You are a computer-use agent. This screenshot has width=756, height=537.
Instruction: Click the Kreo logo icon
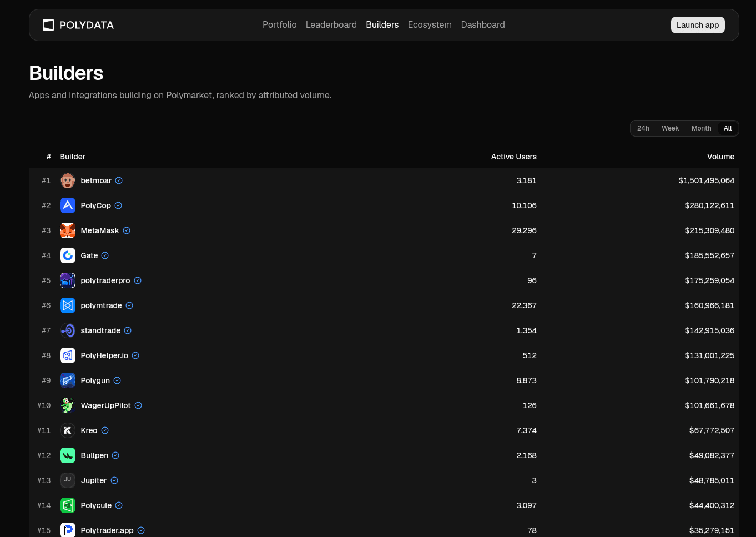tap(68, 430)
